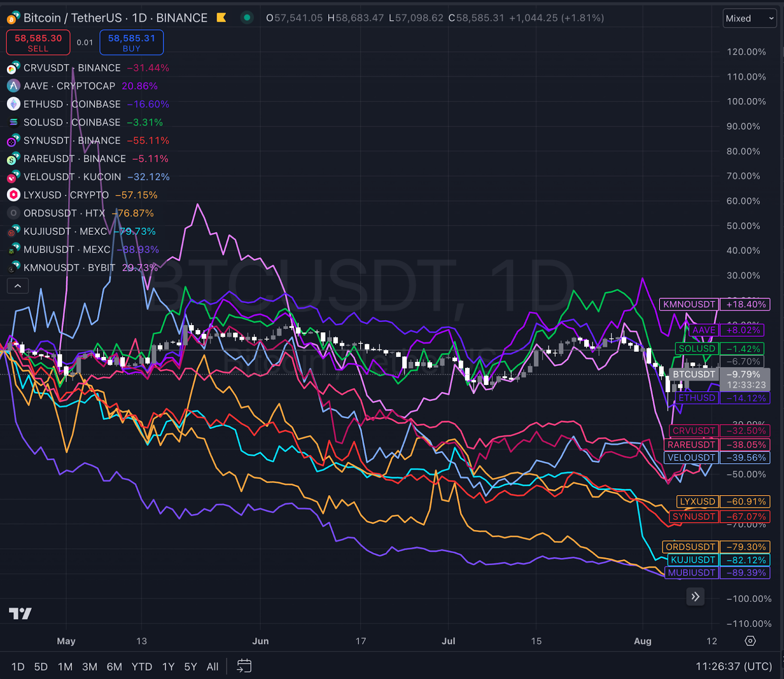Image resolution: width=784 pixels, height=679 pixels.
Task: Click the SYNUSDT · BINANCE legend text
Action: (72, 141)
